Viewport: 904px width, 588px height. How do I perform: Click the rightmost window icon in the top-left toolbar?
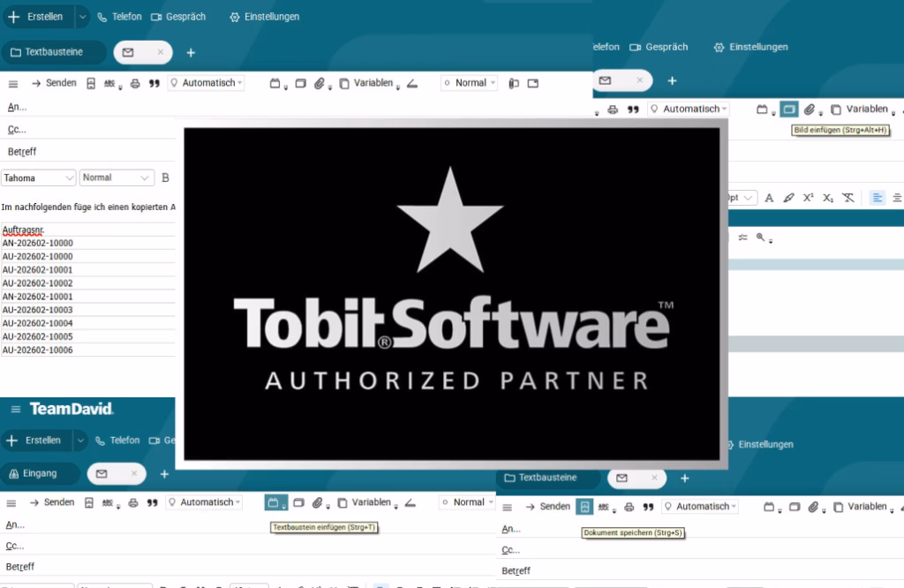pos(532,84)
